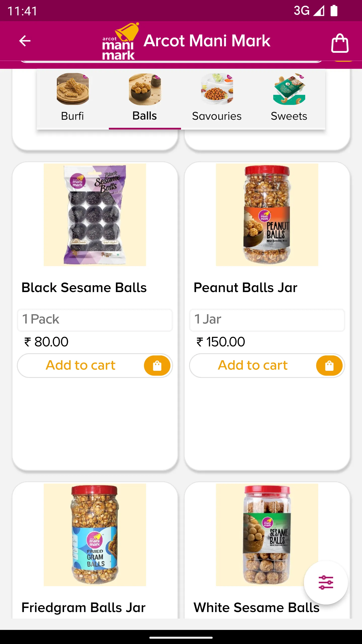Open the shopping bag cart icon
362x644 pixels.
tap(340, 43)
